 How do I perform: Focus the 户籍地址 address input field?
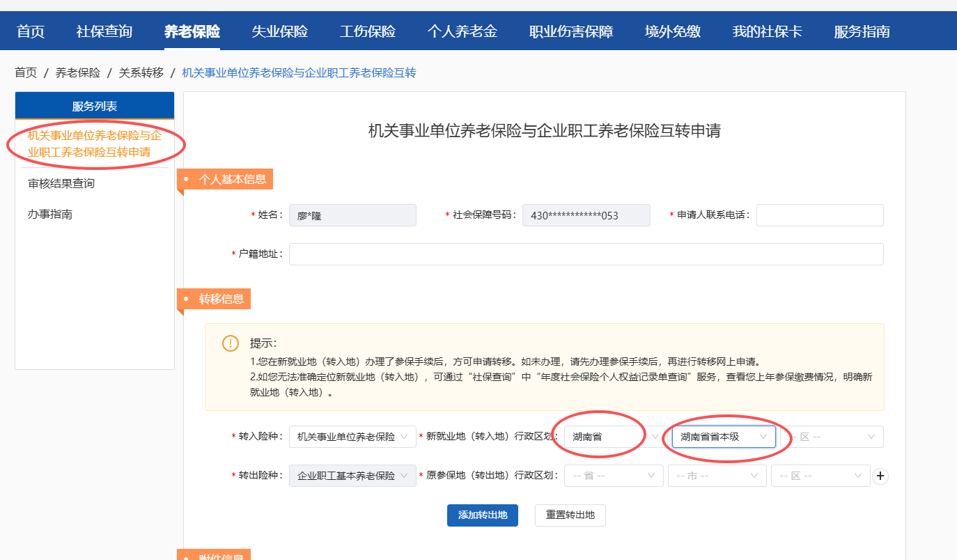point(586,254)
